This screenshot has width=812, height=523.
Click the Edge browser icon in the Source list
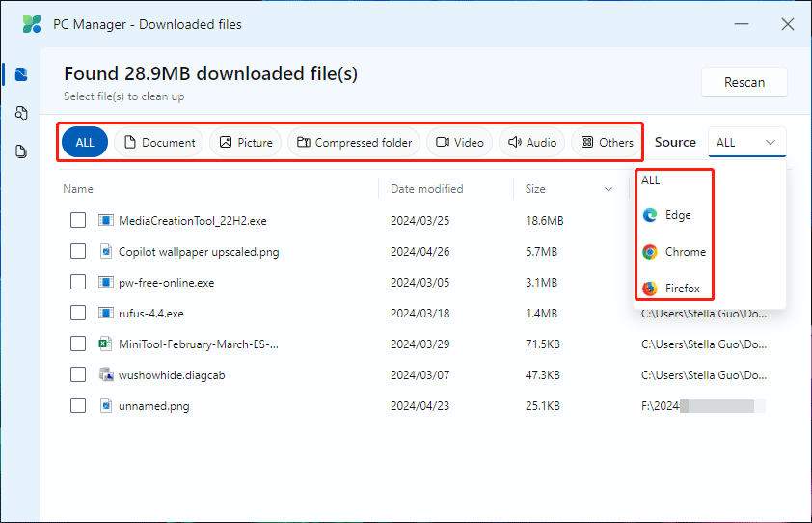point(650,215)
